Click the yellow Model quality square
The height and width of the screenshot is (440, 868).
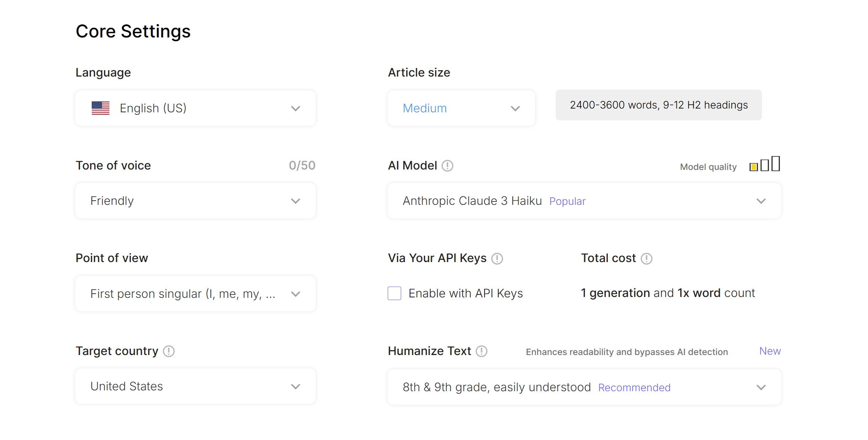(x=753, y=167)
